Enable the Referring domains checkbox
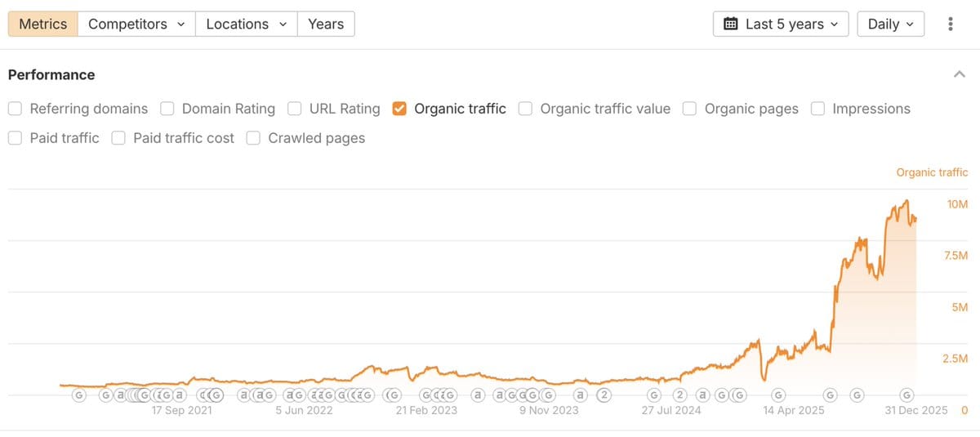 tap(16, 109)
